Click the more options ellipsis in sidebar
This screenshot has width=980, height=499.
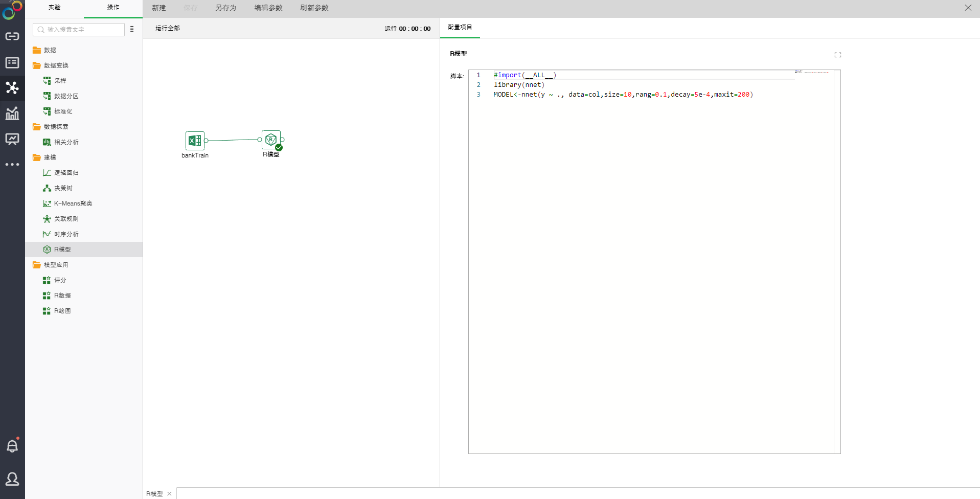12,165
